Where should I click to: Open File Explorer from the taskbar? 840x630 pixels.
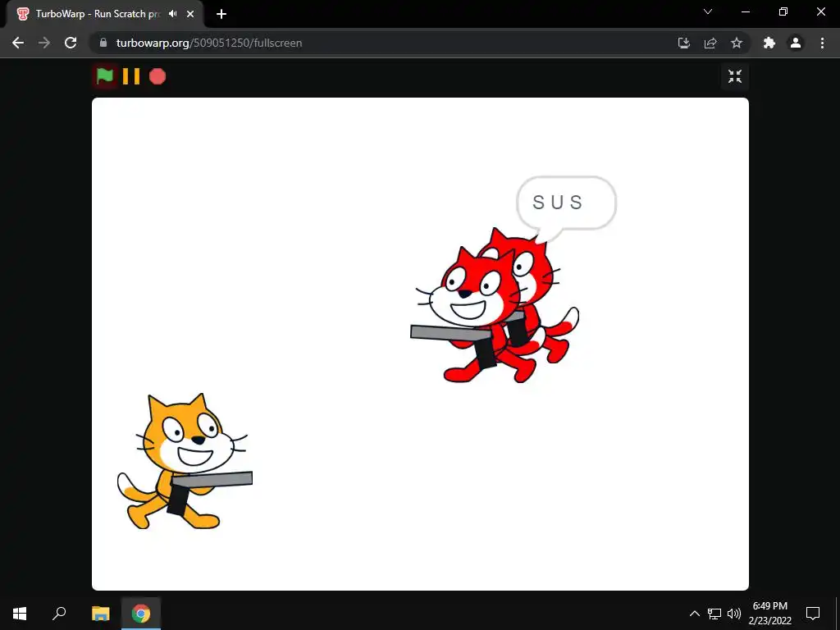(x=101, y=614)
